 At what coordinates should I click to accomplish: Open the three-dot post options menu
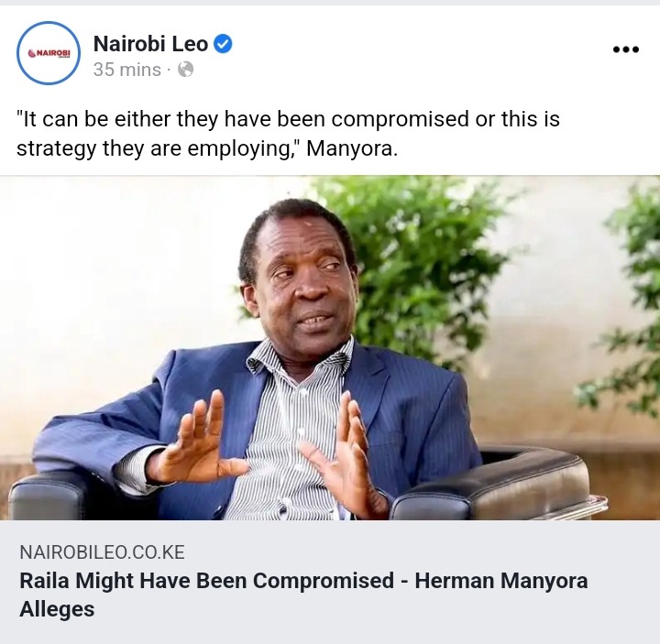pos(626,49)
